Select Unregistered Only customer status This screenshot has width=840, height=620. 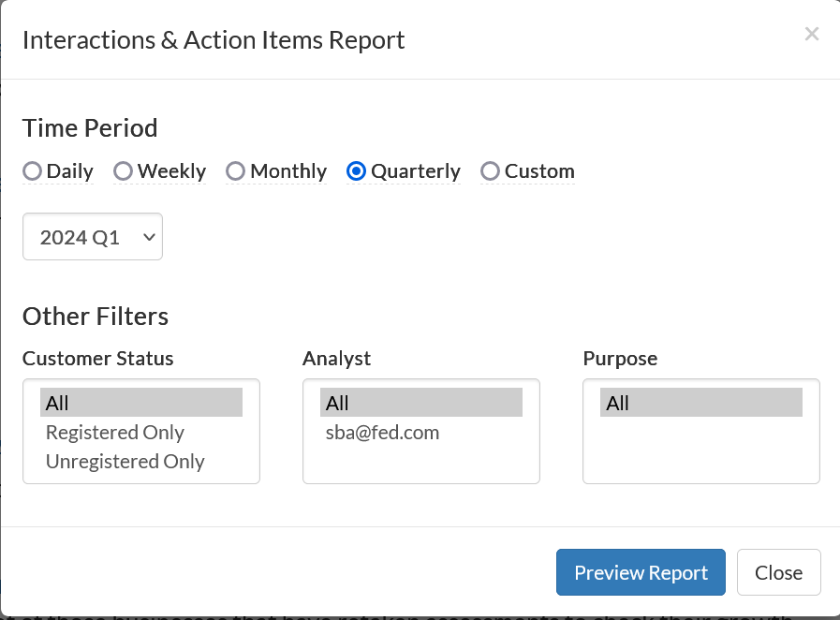click(125, 462)
